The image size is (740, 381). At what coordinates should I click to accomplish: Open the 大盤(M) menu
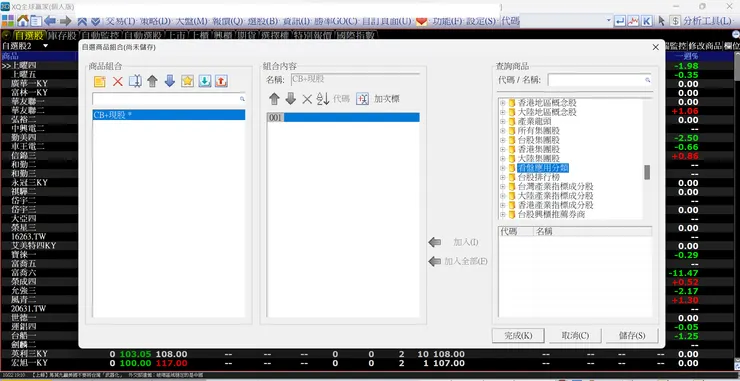[192, 21]
